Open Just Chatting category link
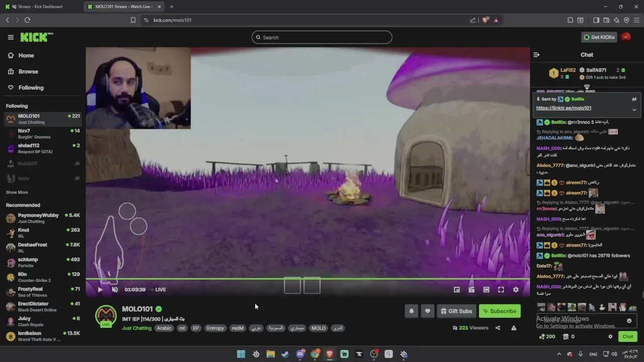 tap(136, 328)
